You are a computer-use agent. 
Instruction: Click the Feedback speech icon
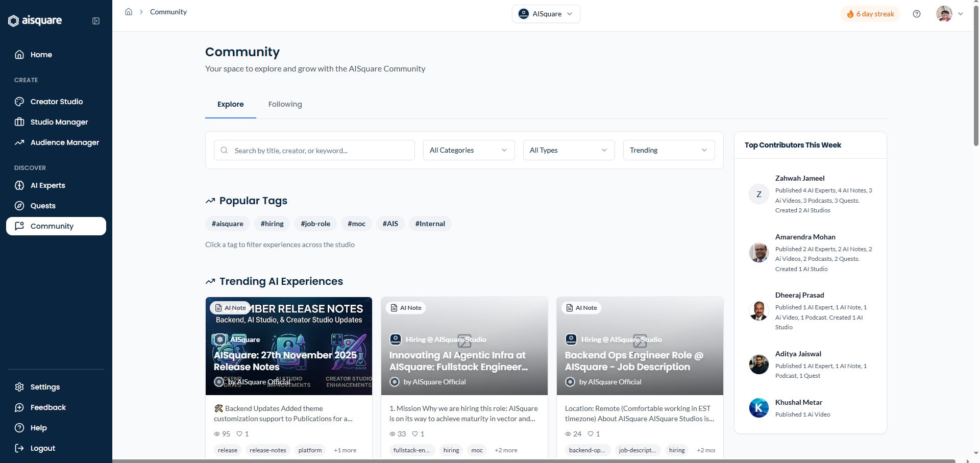[19, 407]
